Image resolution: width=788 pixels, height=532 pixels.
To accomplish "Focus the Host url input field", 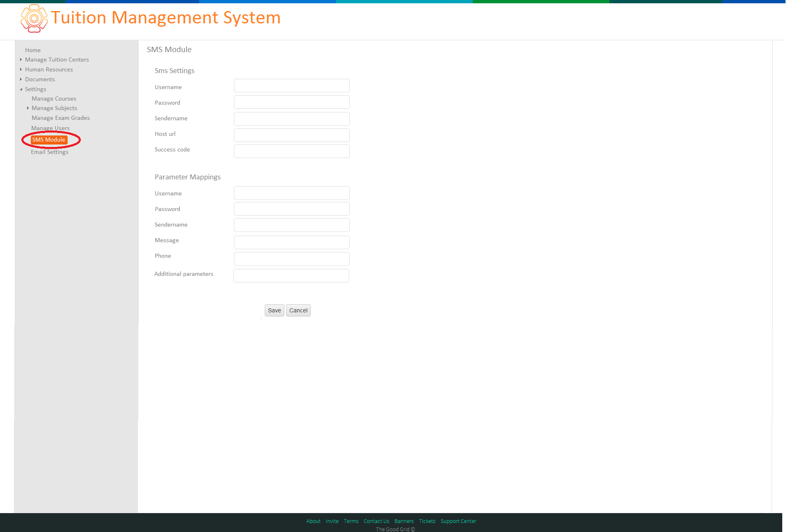I will pyautogui.click(x=292, y=135).
